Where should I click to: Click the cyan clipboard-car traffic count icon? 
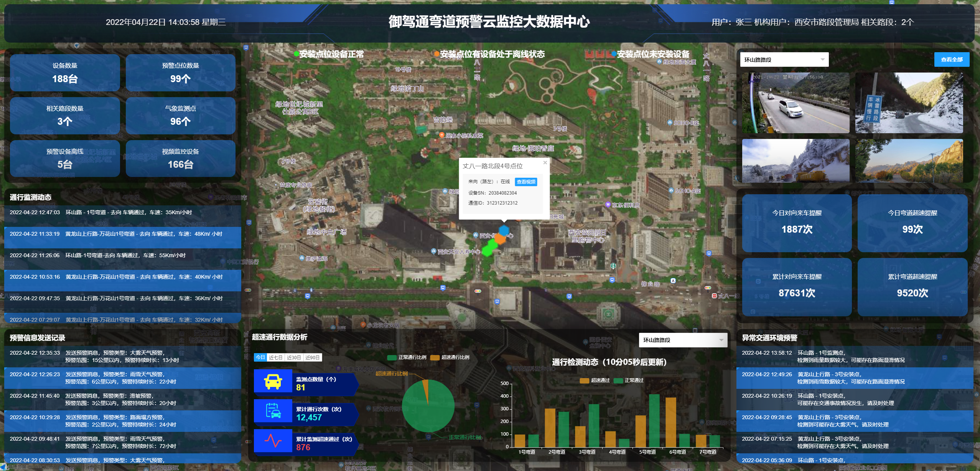(x=273, y=411)
